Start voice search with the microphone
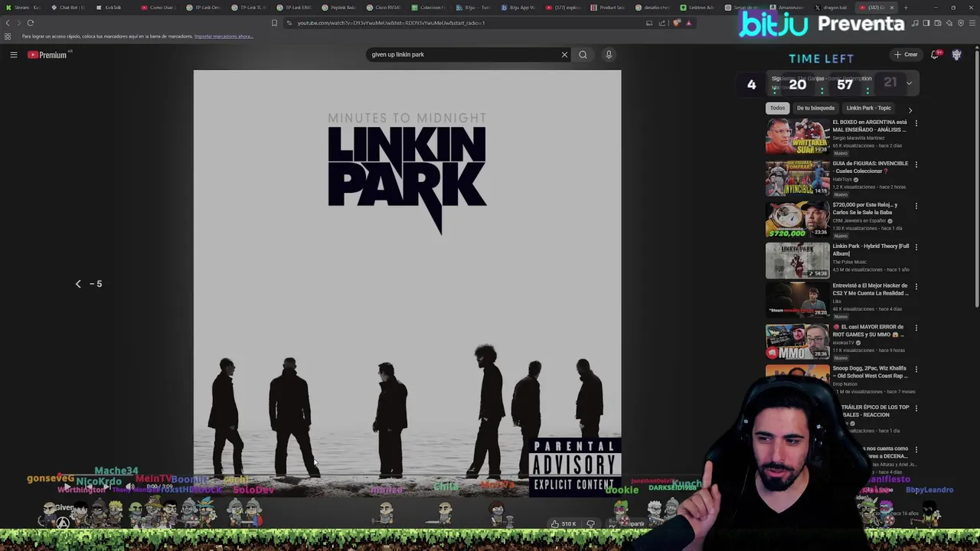The width and height of the screenshot is (980, 551). point(609,54)
